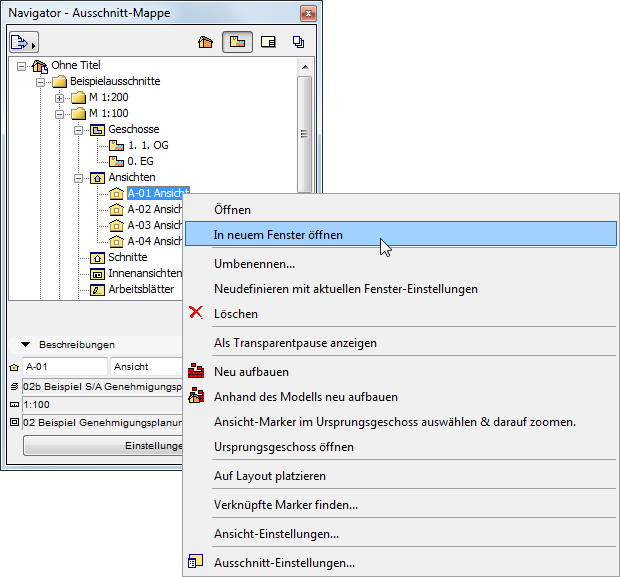Close the Navigator window
The width and height of the screenshot is (620, 577).
(x=308, y=14)
